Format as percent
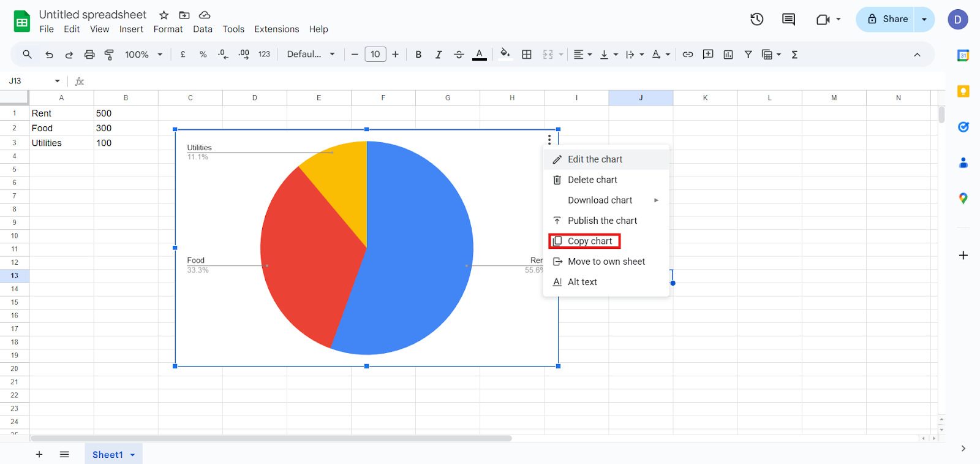The width and height of the screenshot is (980, 464). (203, 55)
